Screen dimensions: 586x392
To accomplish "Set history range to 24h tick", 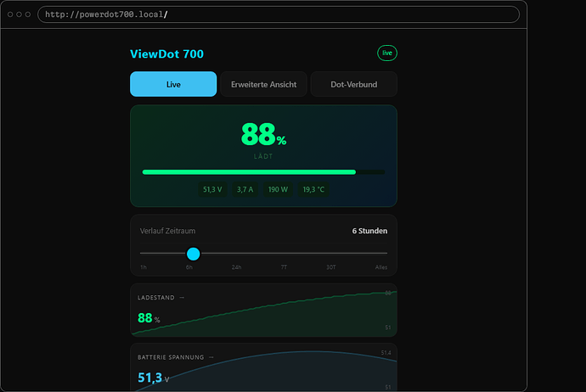I will click(x=236, y=267).
